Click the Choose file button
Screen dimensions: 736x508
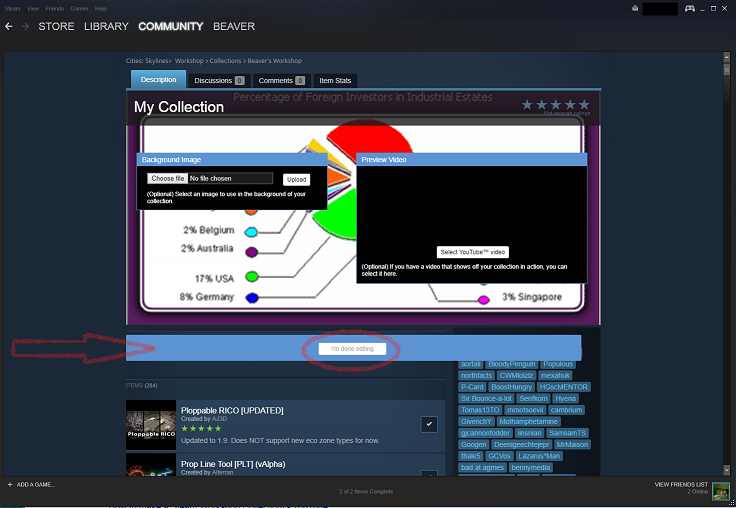click(168, 178)
